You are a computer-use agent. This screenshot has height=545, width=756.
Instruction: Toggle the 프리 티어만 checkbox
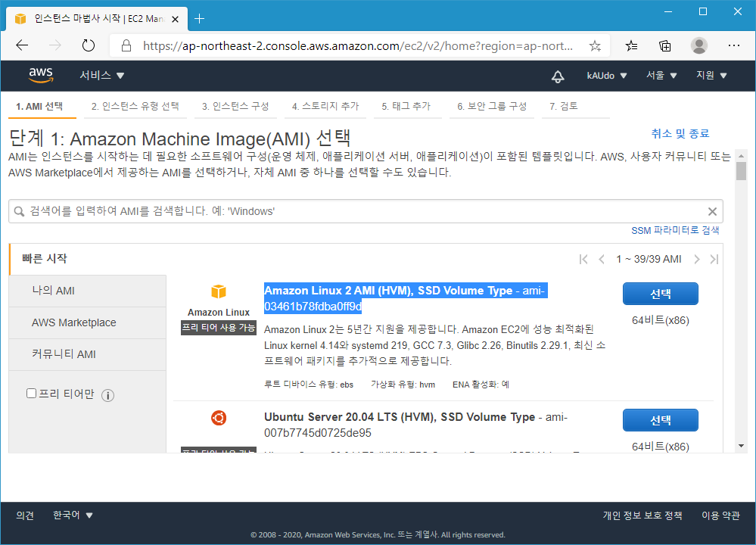(31, 394)
